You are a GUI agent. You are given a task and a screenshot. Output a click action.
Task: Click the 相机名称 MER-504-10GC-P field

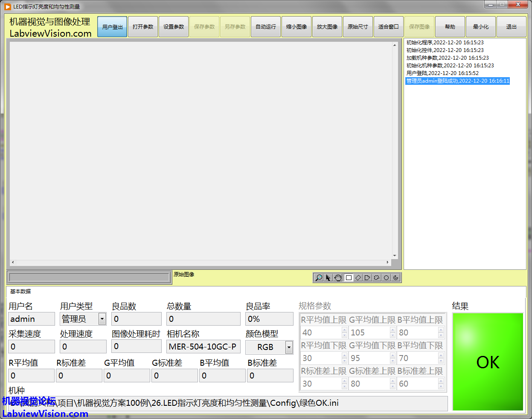click(203, 347)
